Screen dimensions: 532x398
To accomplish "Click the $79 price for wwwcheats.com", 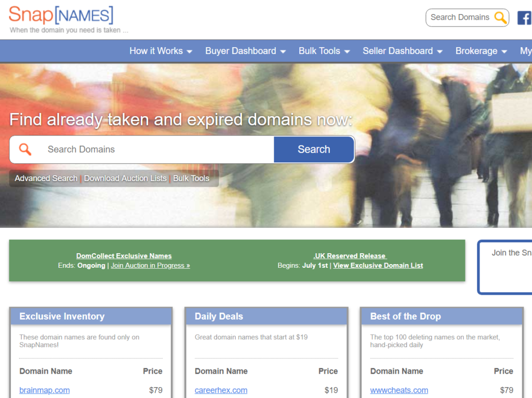I will 507,390.
